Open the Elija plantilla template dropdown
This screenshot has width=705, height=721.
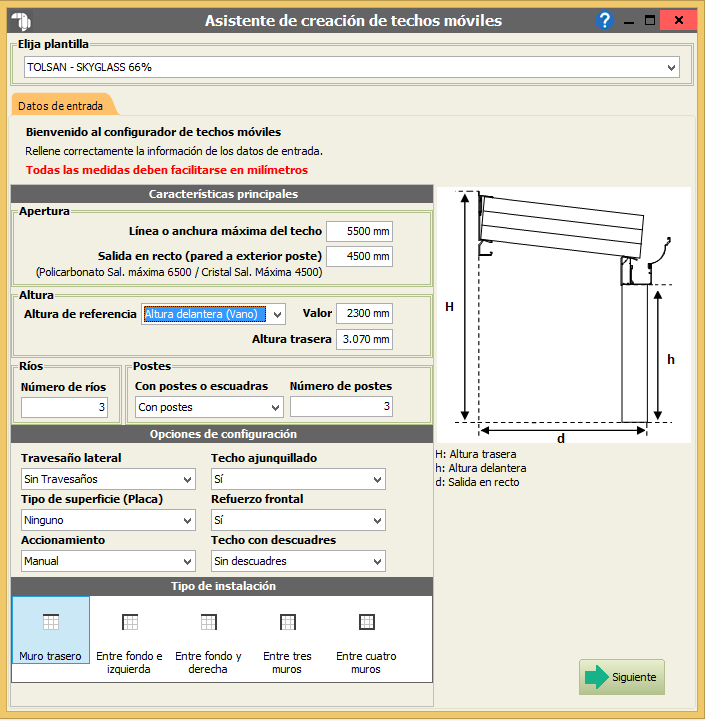click(352, 67)
